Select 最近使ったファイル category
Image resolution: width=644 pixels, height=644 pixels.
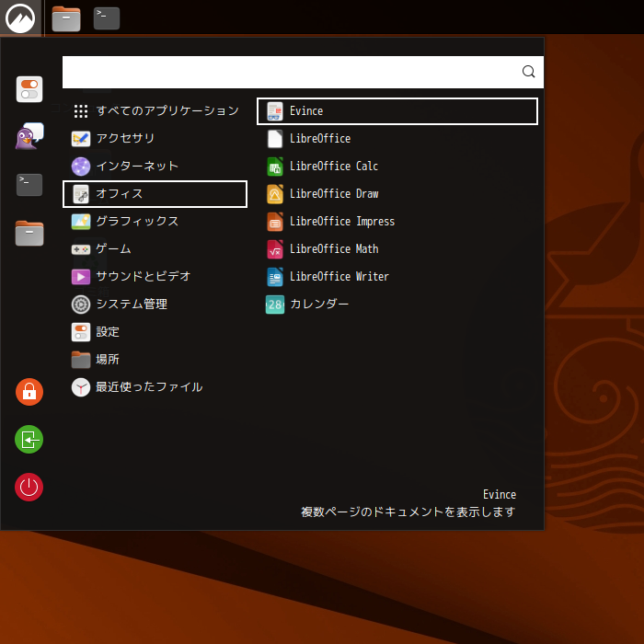(x=155, y=387)
